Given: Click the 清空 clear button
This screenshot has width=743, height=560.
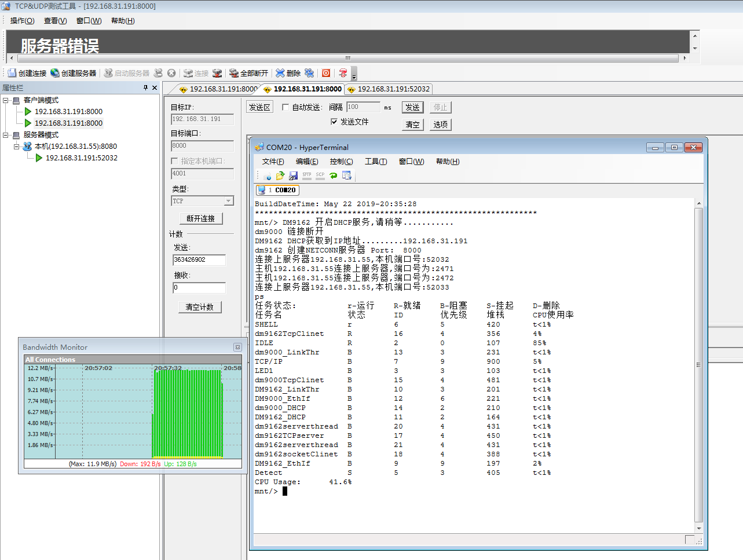Looking at the screenshot, I should pyautogui.click(x=412, y=125).
